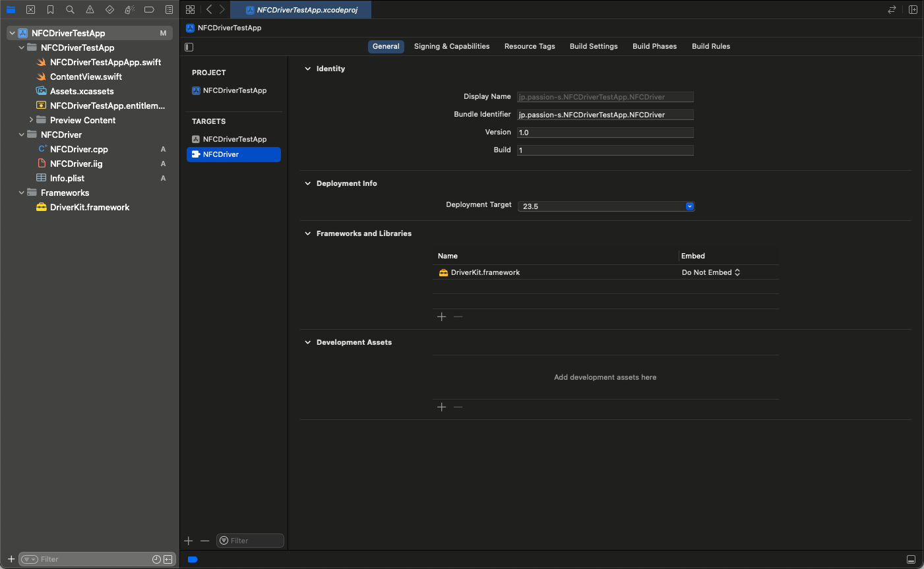Open the Do Not Embed popup
This screenshot has height=569, width=924.
click(x=710, y=272)
